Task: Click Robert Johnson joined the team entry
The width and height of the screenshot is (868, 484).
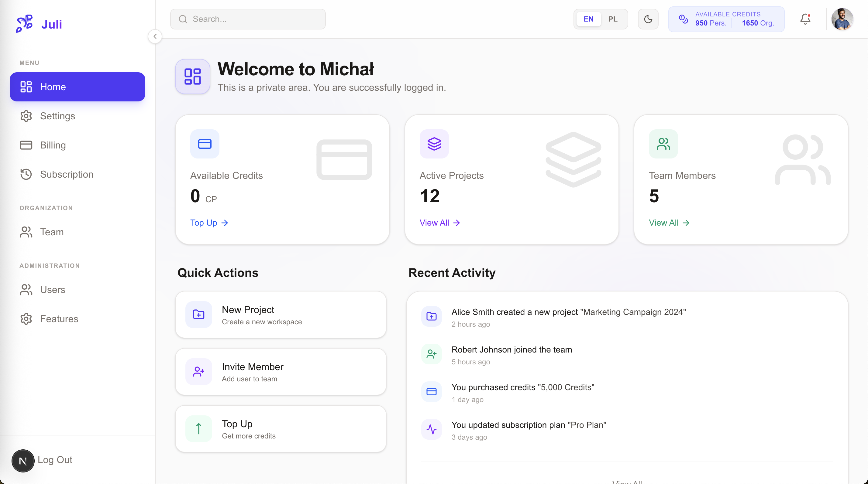Action: [x=511, y=350]
